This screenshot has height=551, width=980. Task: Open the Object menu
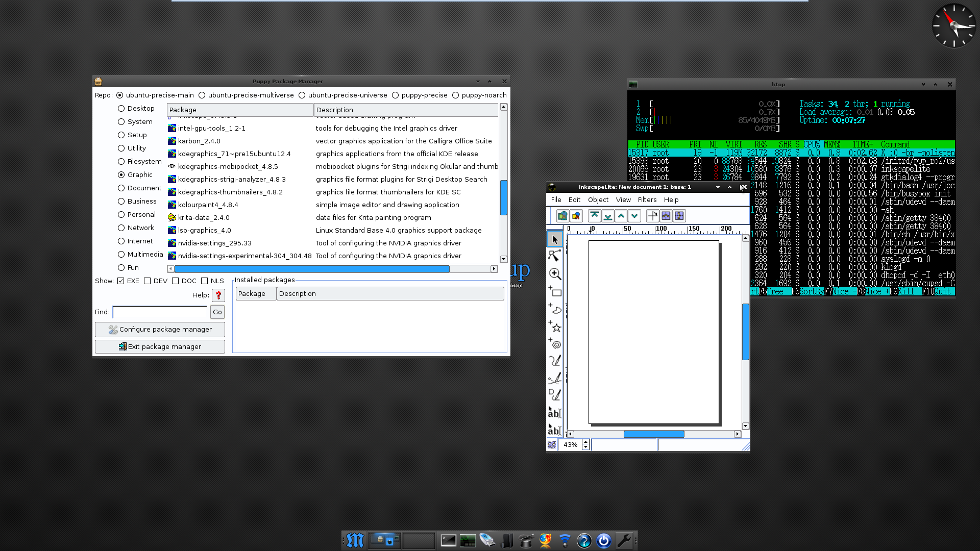pyautogui.click(x=598, y=200)
